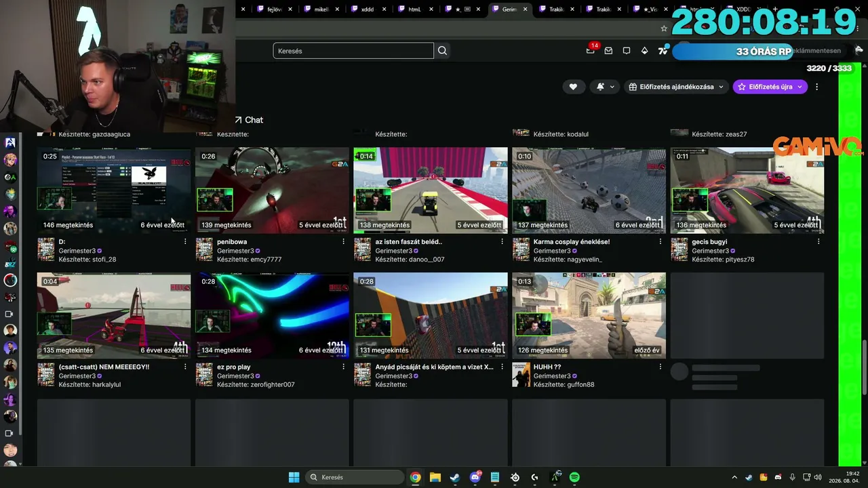Click the Windows taskbar 'Keresés' search box
Viewport: 868px width, 488px height.
354,477
